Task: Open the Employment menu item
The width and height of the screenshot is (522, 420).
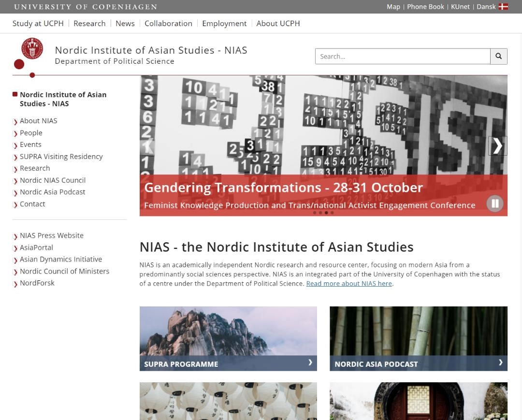Action: click(224, 23)
